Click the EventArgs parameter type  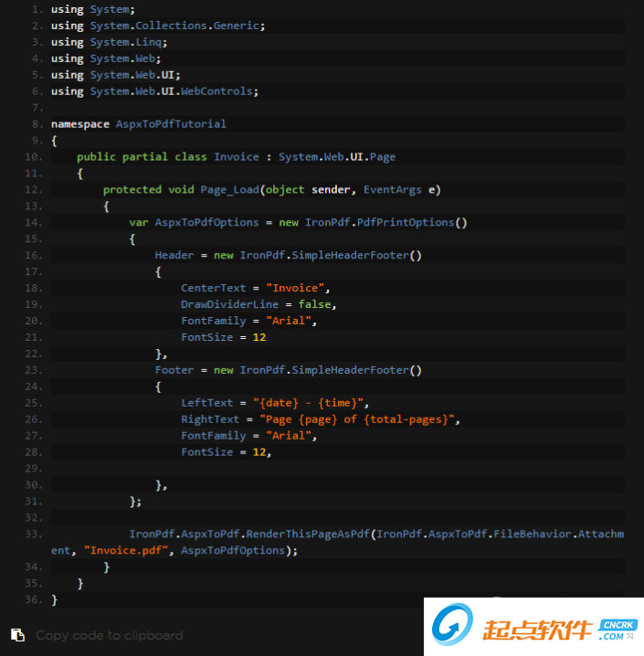392,189
